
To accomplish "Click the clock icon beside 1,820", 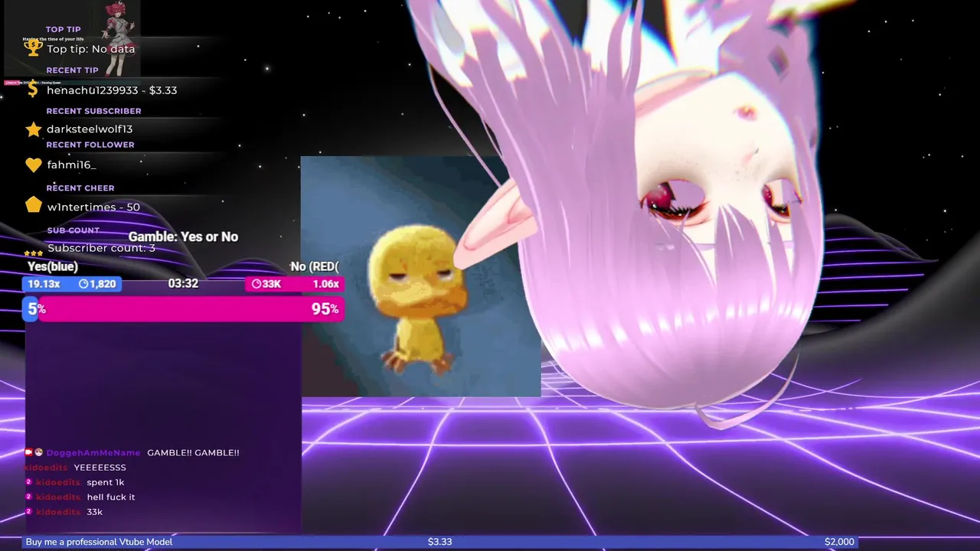I will [x=83, y=284].
